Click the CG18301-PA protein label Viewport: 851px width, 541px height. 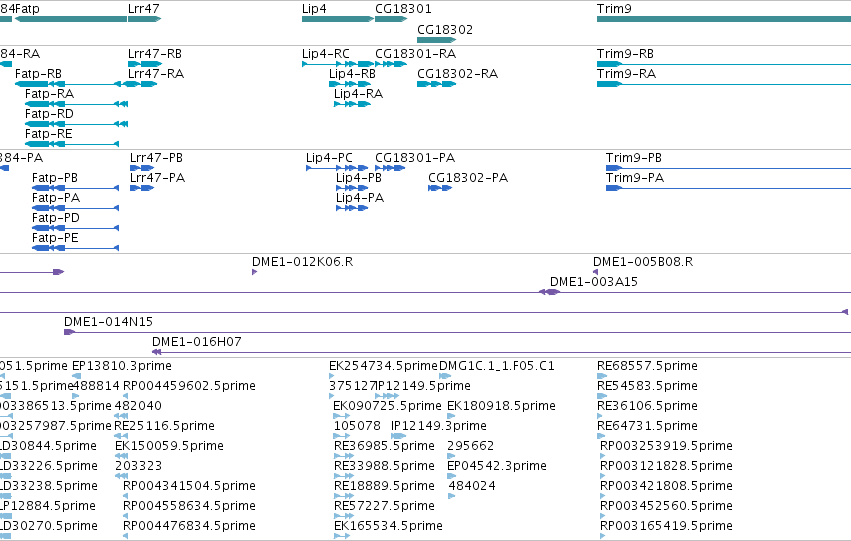coord(415,158)
